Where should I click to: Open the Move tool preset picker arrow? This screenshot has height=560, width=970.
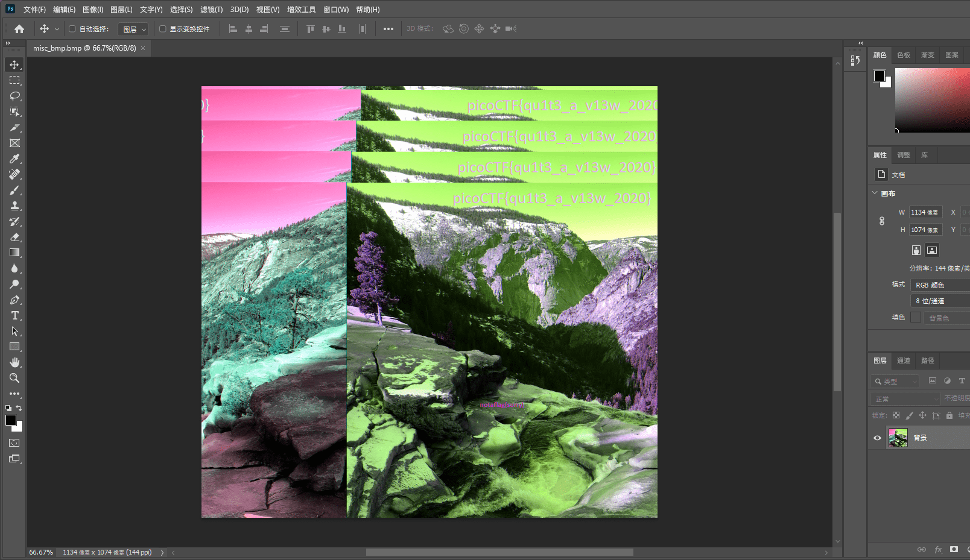[x=57, y=29]
